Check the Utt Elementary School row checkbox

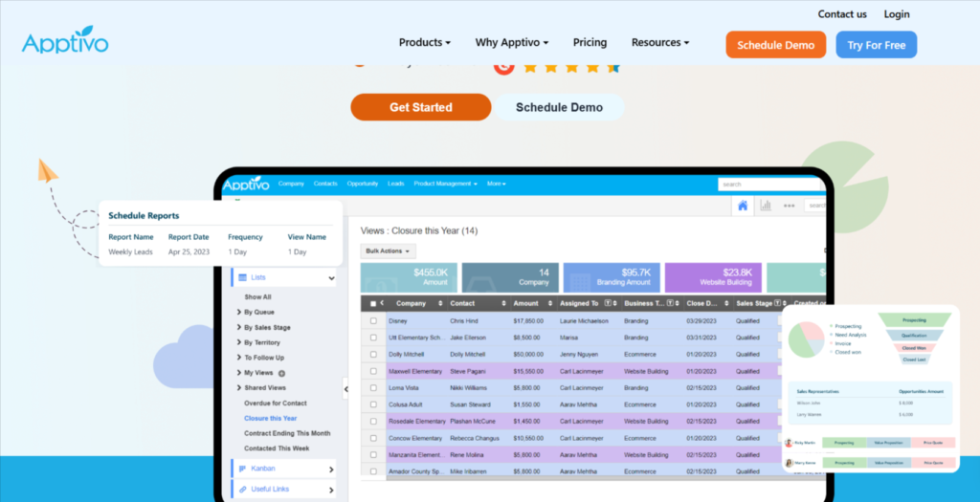click(373, 338)
